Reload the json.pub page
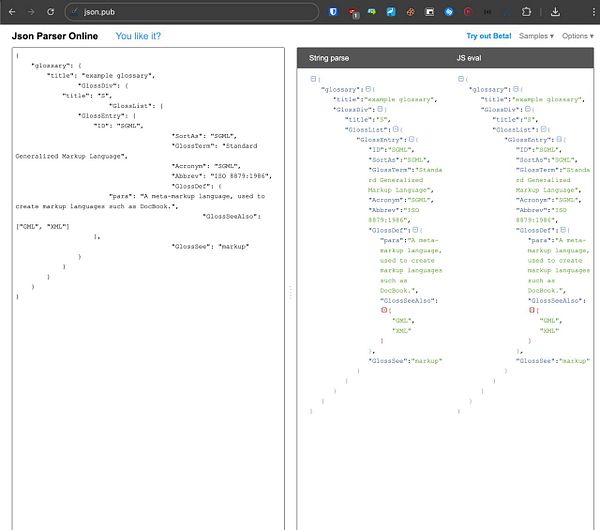 [51, 11]
